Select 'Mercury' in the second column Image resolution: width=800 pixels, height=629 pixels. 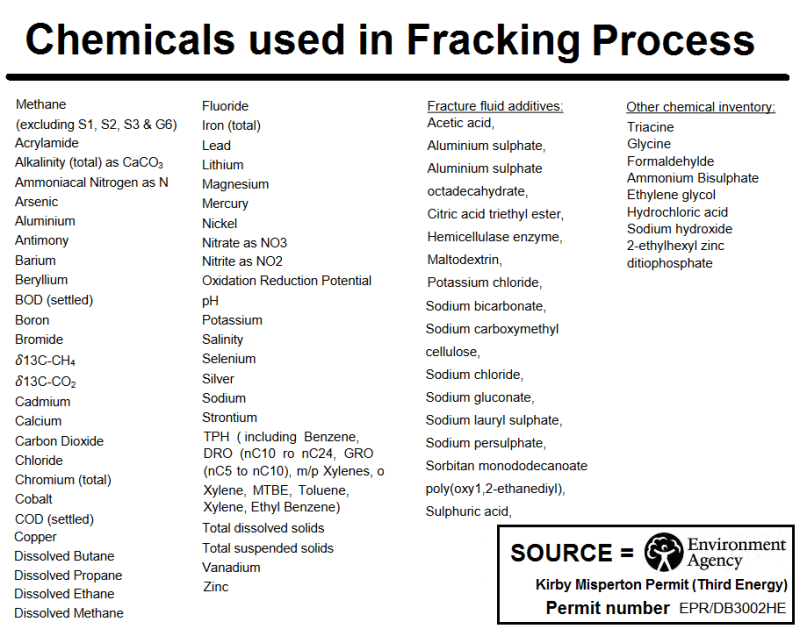225,203
